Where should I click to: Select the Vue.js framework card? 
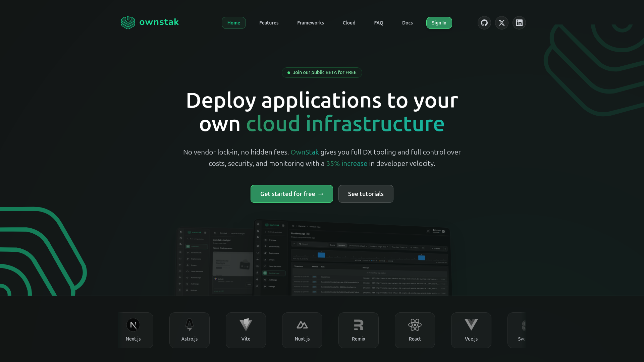coord(471,330)
